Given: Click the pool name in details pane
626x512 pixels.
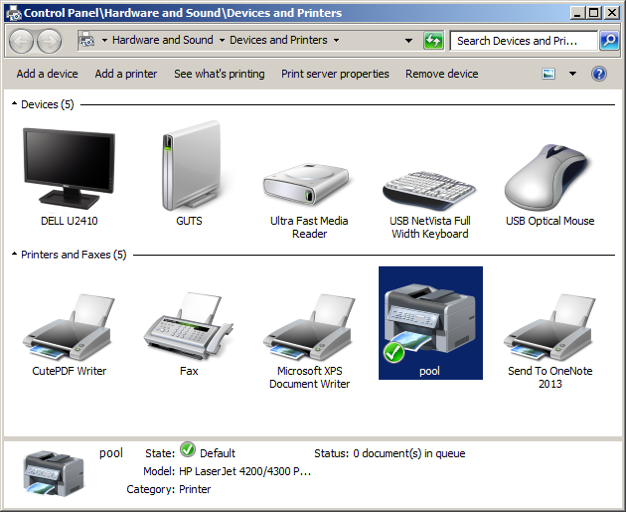Looking at the screenshot, I should [x=111, y=453].
